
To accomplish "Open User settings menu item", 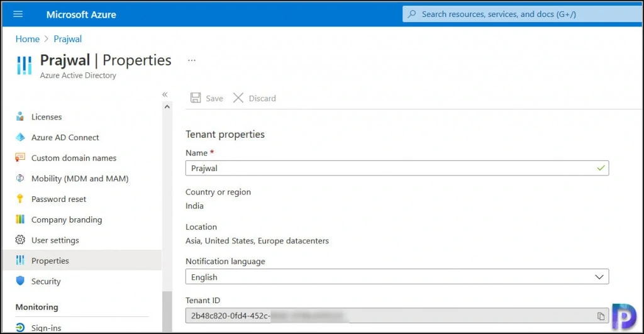I will point(55,240).
